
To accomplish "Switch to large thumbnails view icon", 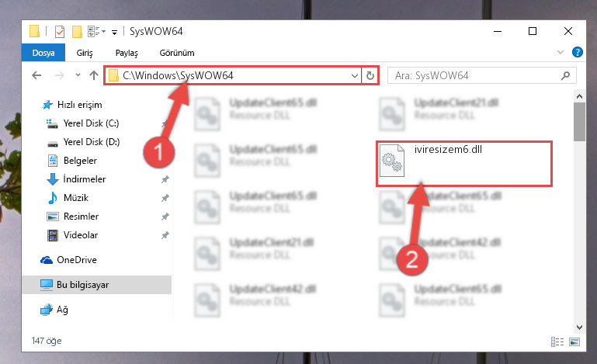I will click(x=574, y=341).
